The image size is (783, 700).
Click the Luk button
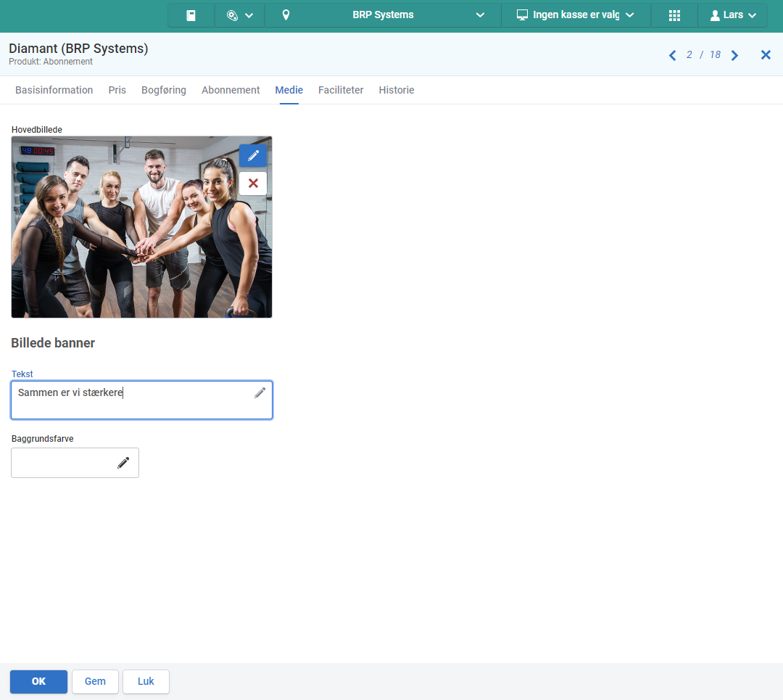pyautogui.click(x=146, y=682)
